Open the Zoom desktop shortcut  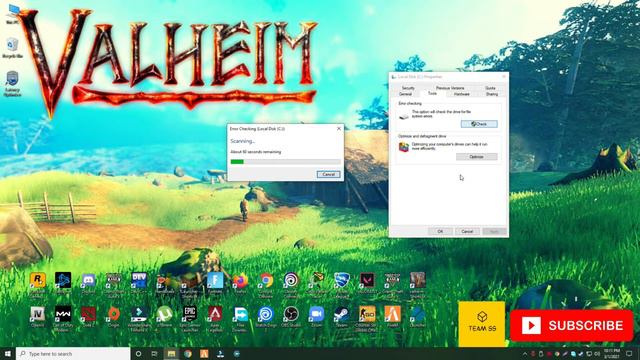click(x=316, y=317)
